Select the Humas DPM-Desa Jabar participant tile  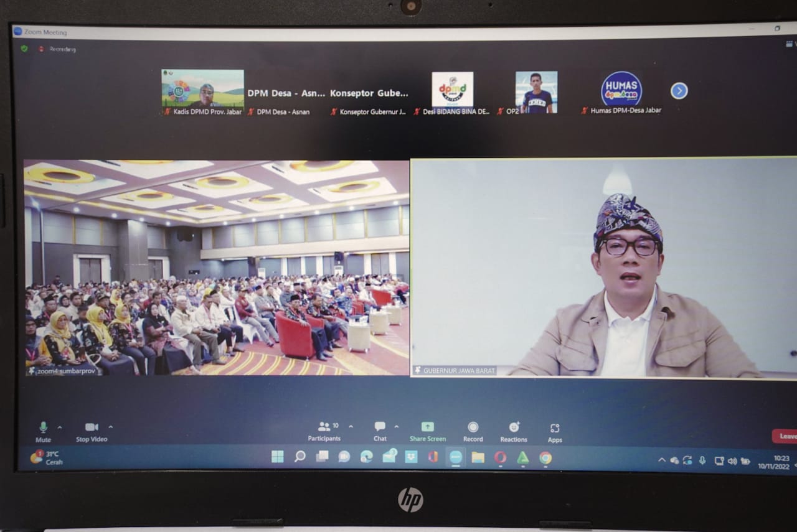pyautogui.click(x=621, y=93)
